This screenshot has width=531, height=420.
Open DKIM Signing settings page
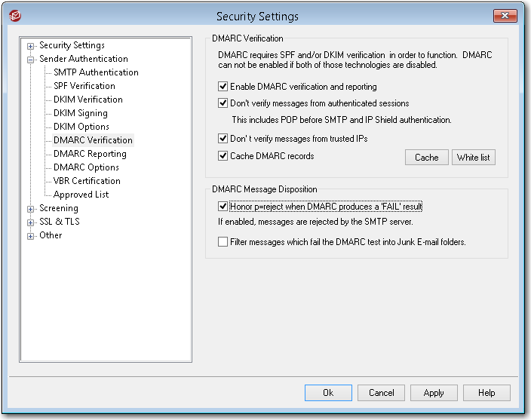81,113
